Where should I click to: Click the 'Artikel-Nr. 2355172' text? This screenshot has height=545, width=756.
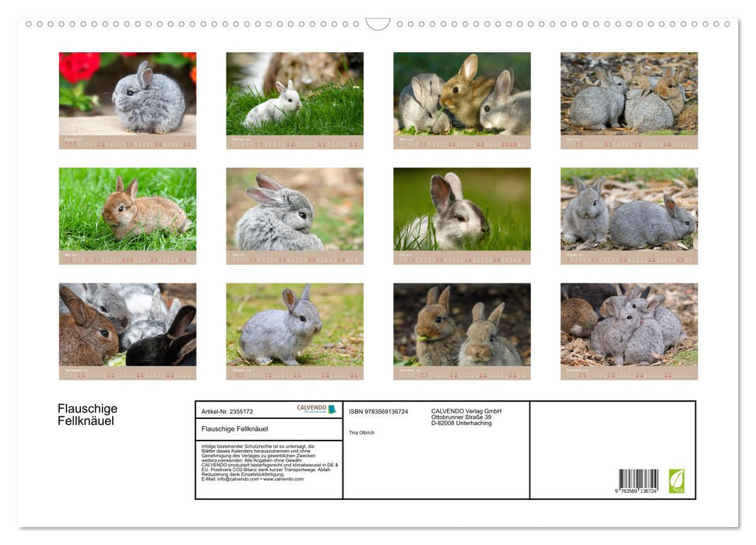point(227,411)
